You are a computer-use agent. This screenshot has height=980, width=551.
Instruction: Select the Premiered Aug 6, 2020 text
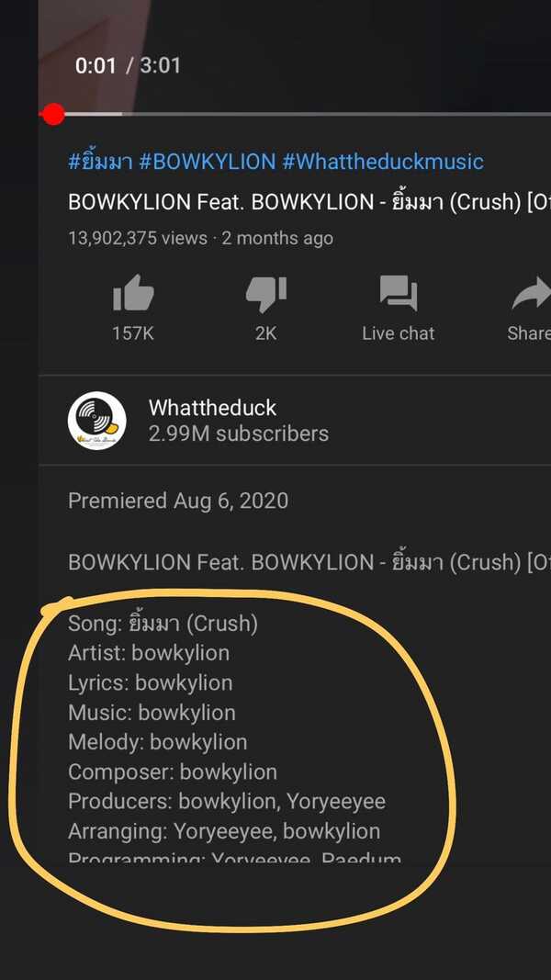pos(178,501)
